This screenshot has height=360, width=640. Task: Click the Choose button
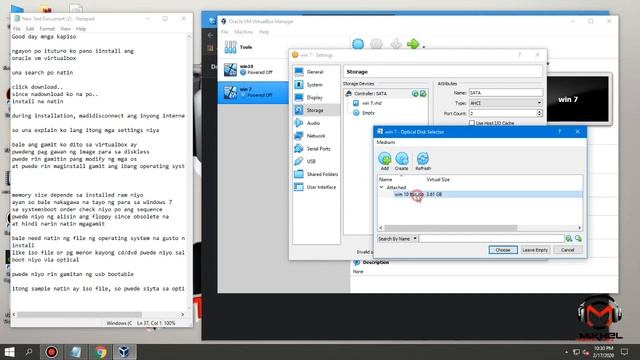503,250
